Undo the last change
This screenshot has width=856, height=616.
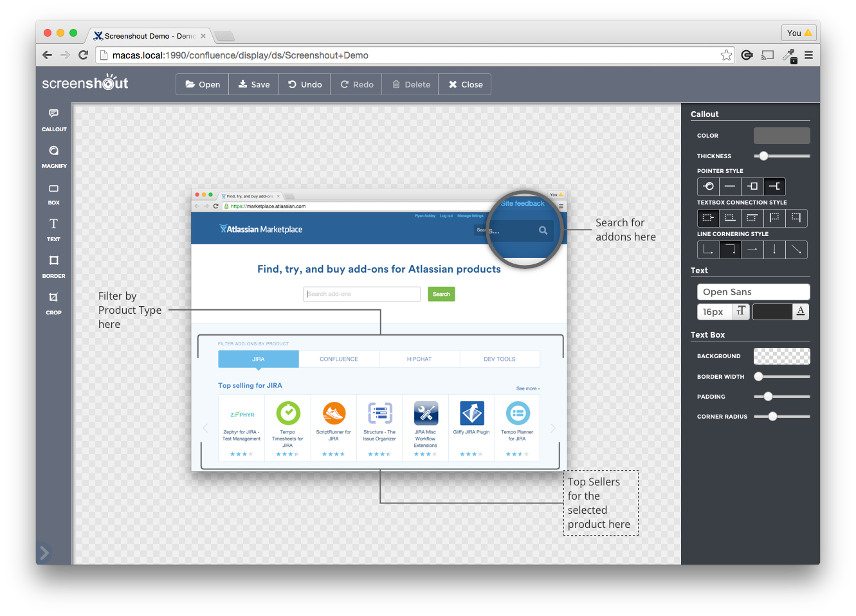point(305,84)
